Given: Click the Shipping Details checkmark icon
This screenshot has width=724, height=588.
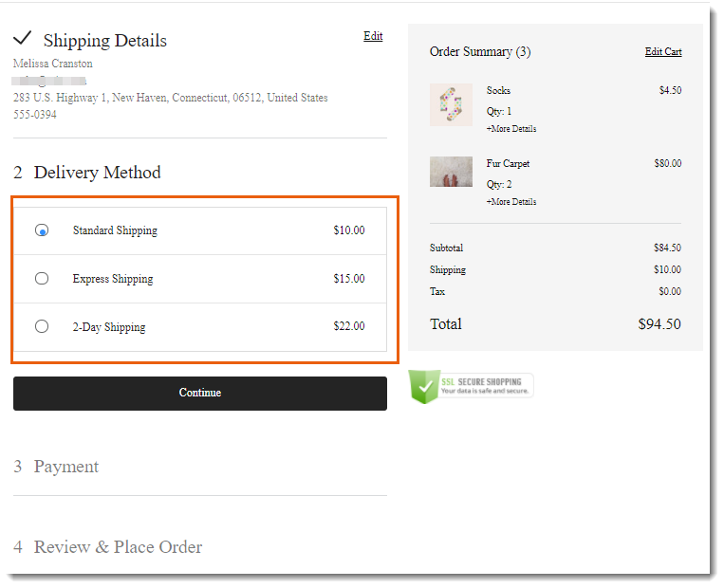Looking at the screenshot, I should coord(23,39).
